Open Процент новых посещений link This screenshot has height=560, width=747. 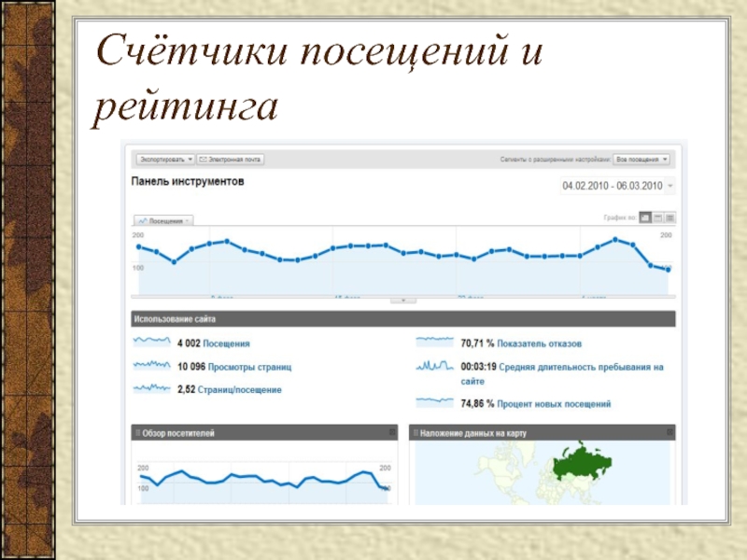coord(554,404)
